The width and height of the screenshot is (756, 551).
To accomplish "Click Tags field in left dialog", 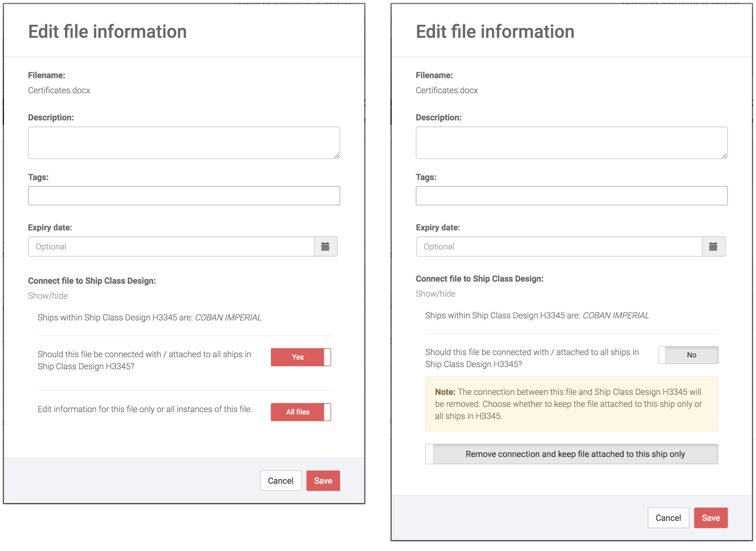I will pos(184,195).
